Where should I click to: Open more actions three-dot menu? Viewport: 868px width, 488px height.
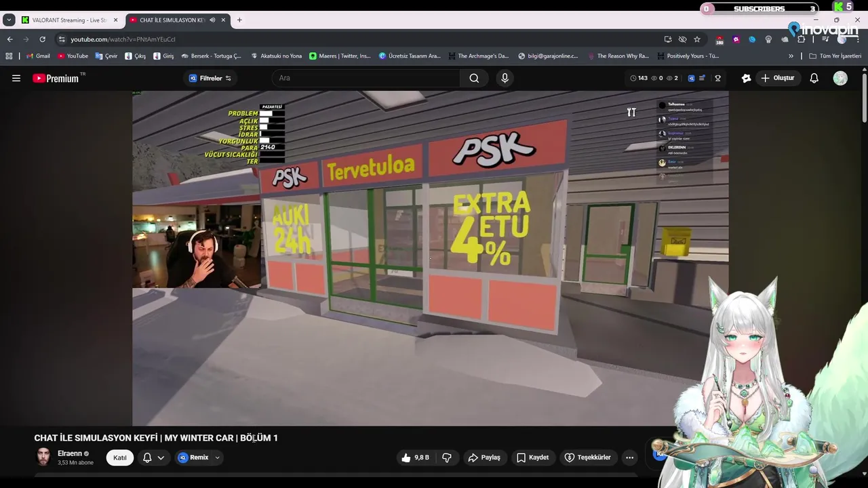(629, 457)
